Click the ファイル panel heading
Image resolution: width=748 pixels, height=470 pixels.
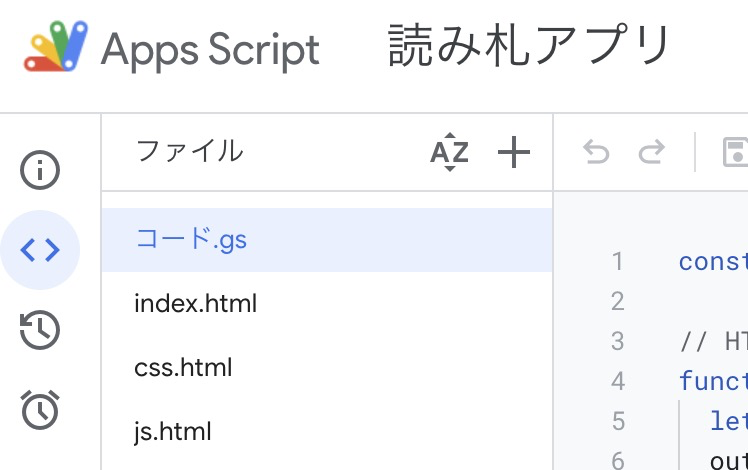[188, 152]
